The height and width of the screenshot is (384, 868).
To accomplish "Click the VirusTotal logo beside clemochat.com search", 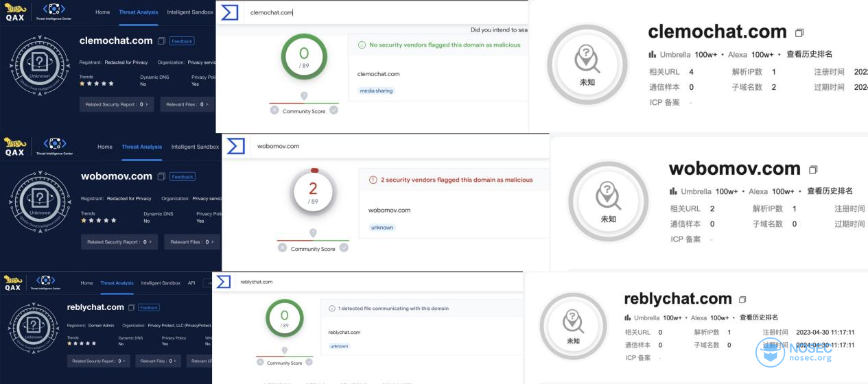I will [230, 12].
